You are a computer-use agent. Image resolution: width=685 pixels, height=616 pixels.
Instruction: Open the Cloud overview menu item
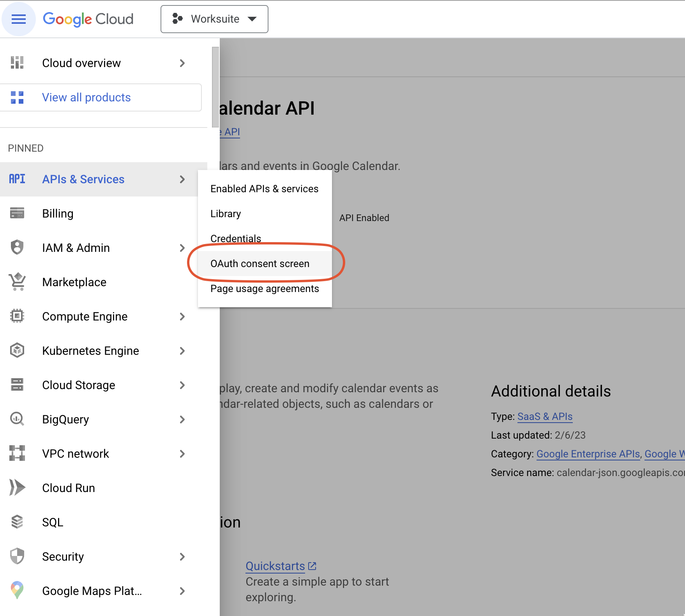coord(104,63)
